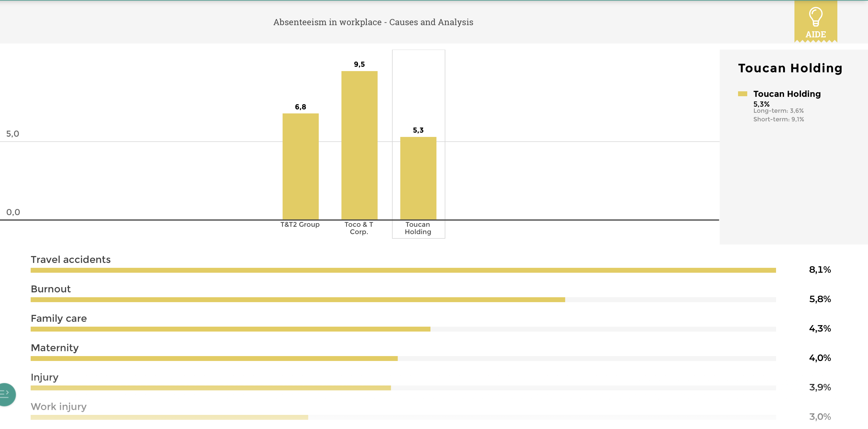Open the green side menu icon
Image resolution: width=868 pixels, height=429 pixels.
pyautogui.click(x=6, y=394)
